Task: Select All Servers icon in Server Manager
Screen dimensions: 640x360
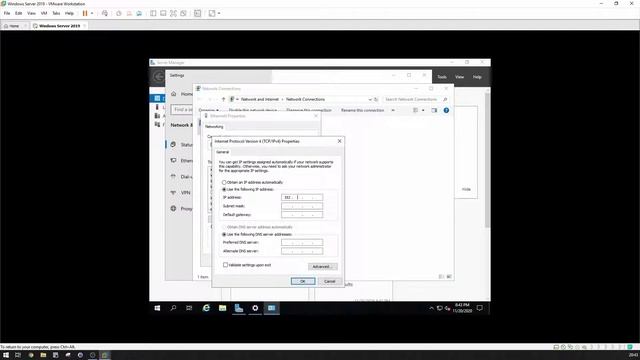Action: [x=157, y=116]
